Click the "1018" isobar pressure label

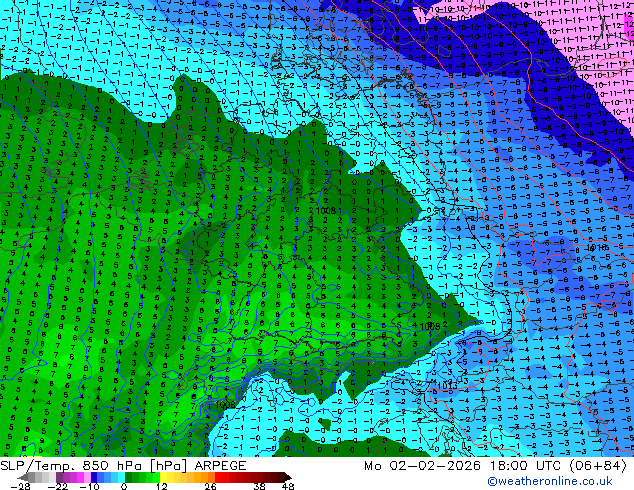point(597,247)
